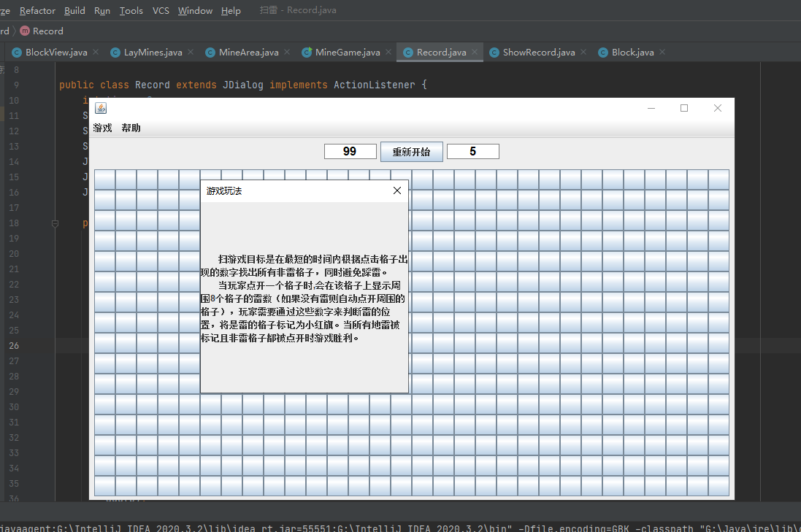Image resolution: width=801 pixels, height=532 pixels.
Task: Click the class icon on BlockView.java tab
Action: point(17,52)
